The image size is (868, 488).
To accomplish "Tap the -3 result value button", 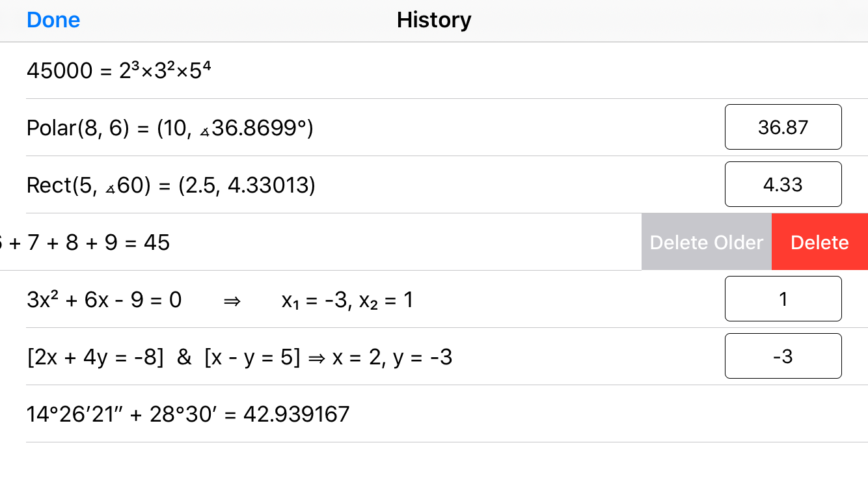I will 783,356.
